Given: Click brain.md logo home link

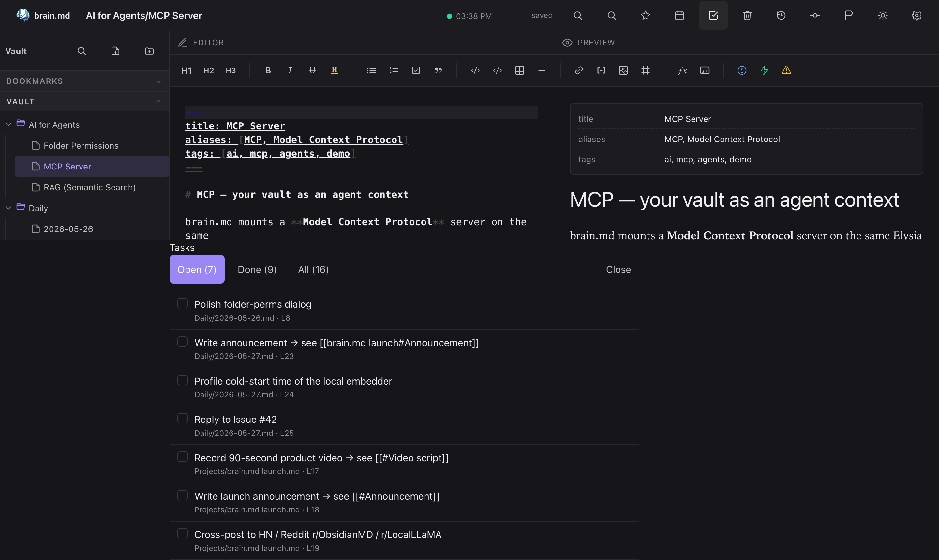Looking at the screenshot, I should point(43,15).
